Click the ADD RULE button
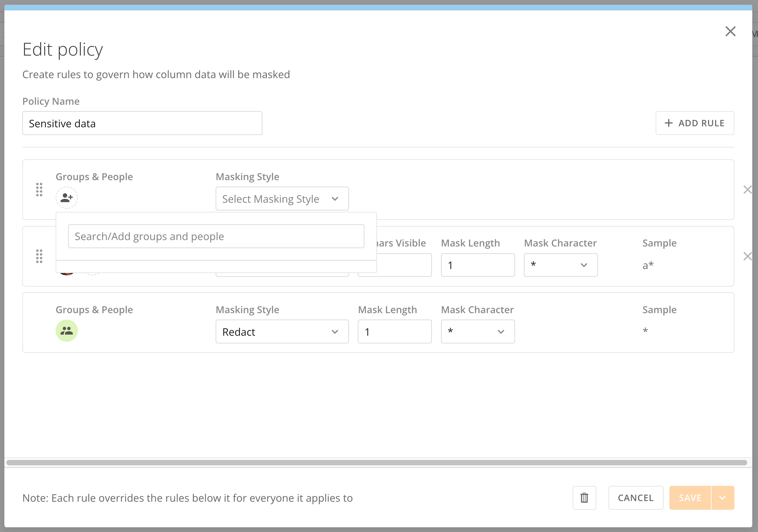The width and height of the screenshot is (758, 532). point(695,123)
